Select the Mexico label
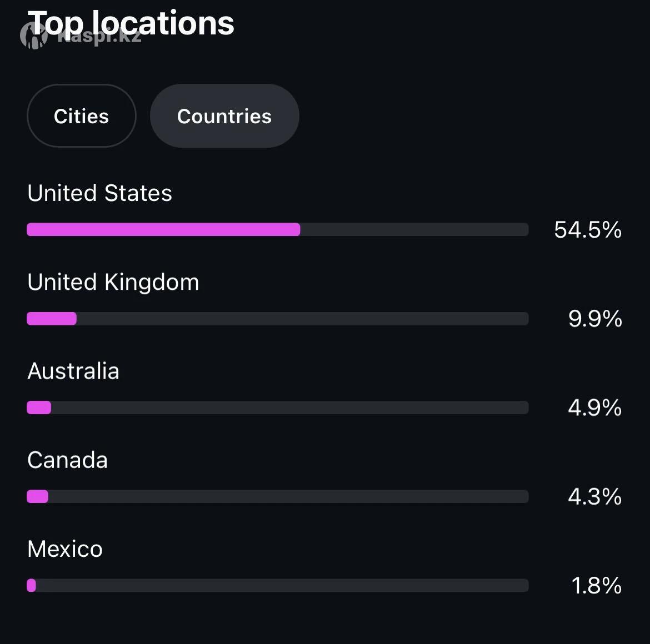The width and height of the screenshot is (650, 644). click(65, 549)
